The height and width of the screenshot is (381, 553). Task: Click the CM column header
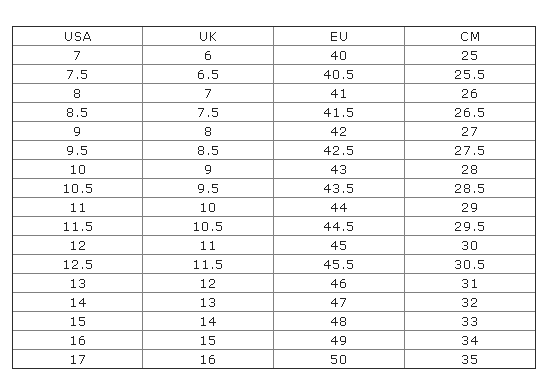coord(470,36)
